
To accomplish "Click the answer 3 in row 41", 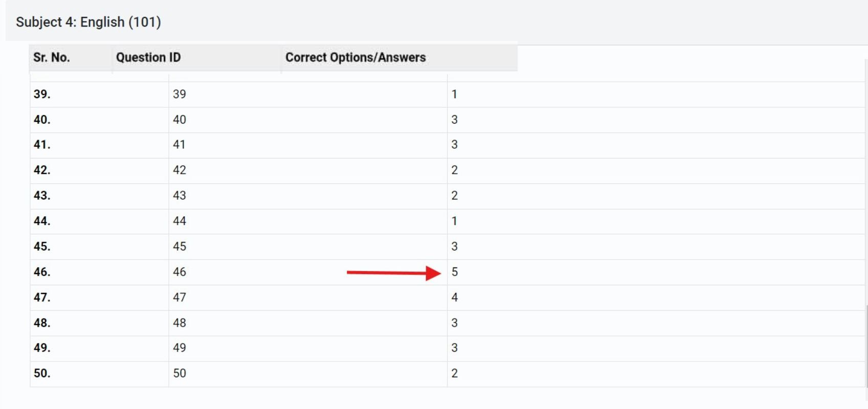I will click(x=454, y=145).
